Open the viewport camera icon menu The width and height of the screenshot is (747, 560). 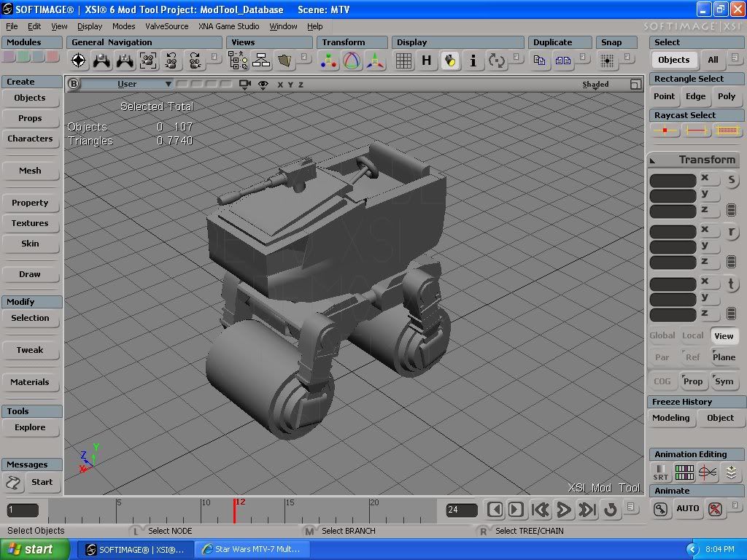(245, 85)
